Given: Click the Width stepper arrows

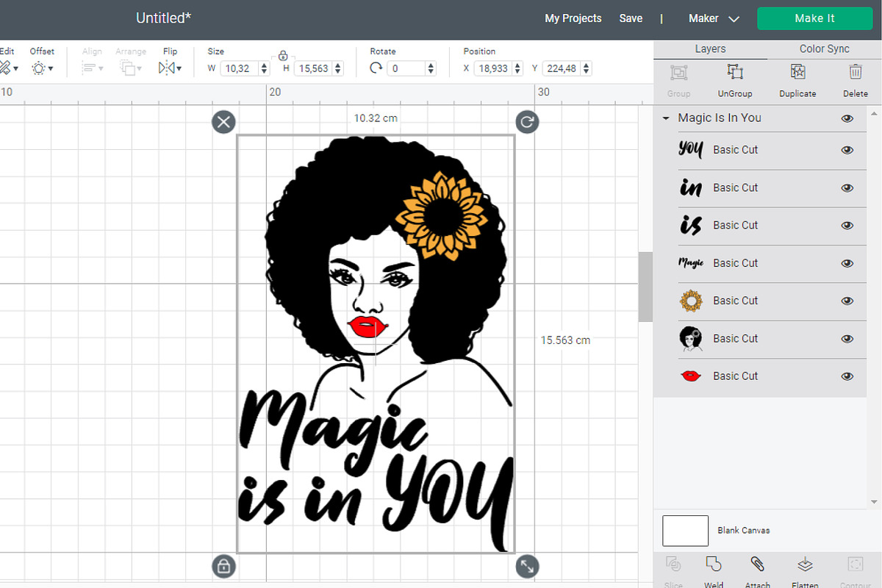Looking at the screenshot, I should [x=265, y=68].
